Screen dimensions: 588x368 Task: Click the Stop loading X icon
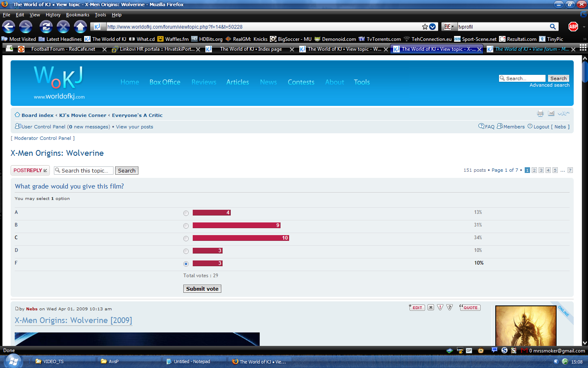(x=63, y=27)
